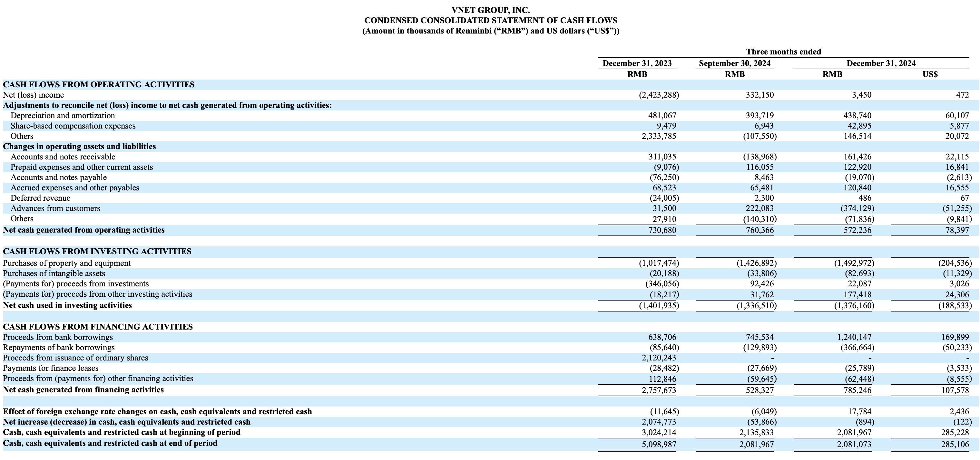Image resolution: width=980 pixels, height=460 pixels.
Task: Click the 'Three months ended' header
Action: (783, 52)
